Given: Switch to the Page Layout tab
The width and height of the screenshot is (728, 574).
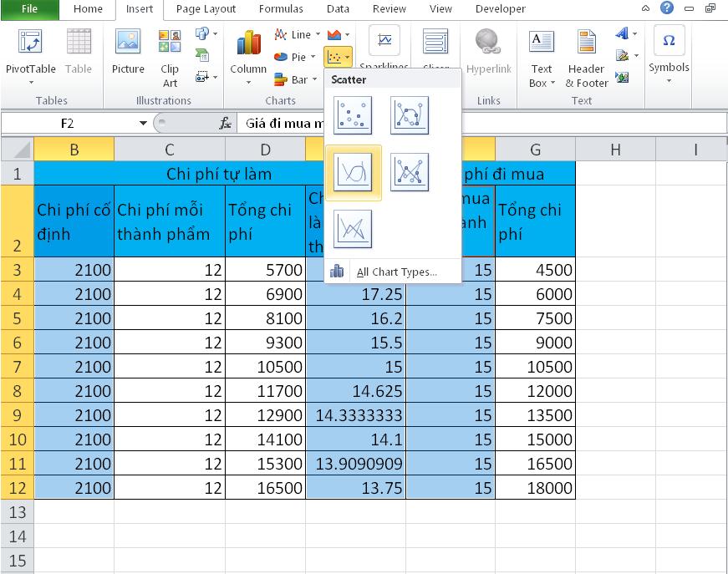Looking at the screenshot, I should coord(206,9).
